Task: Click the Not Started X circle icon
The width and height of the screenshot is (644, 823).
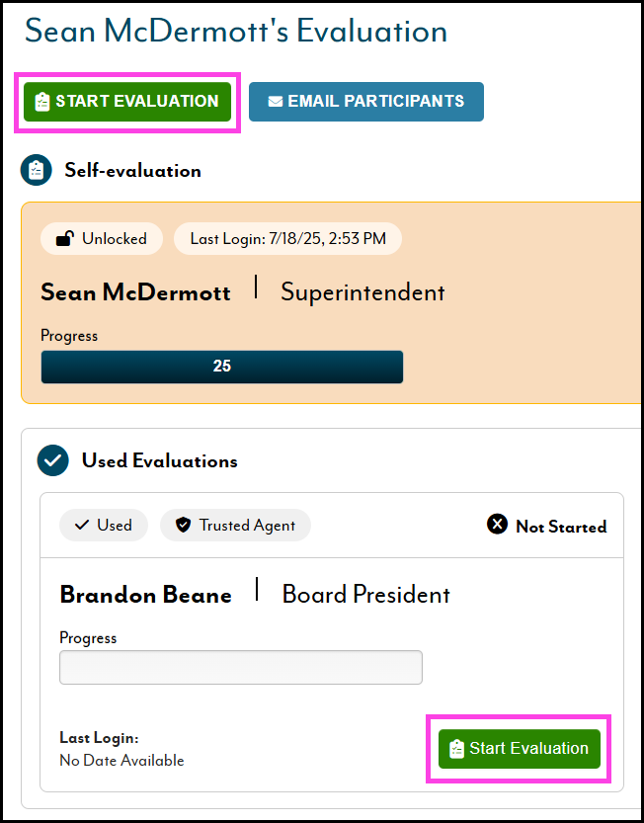Action: pyautogui.click(x=498, y=525)
